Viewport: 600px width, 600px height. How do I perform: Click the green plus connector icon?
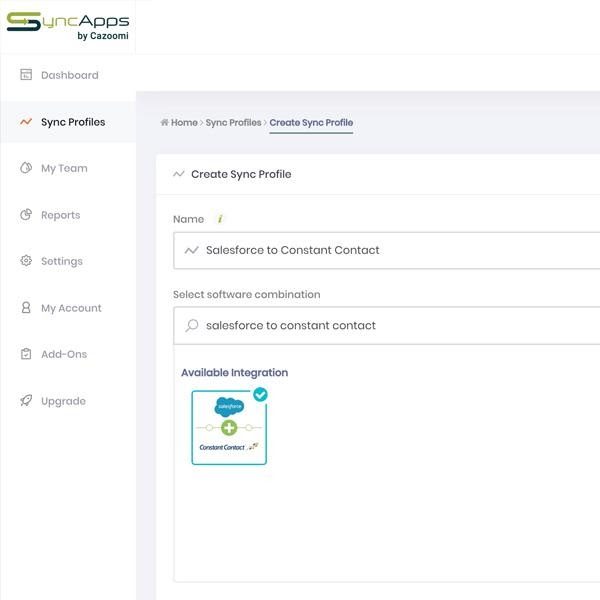click(x=229, y=427)
